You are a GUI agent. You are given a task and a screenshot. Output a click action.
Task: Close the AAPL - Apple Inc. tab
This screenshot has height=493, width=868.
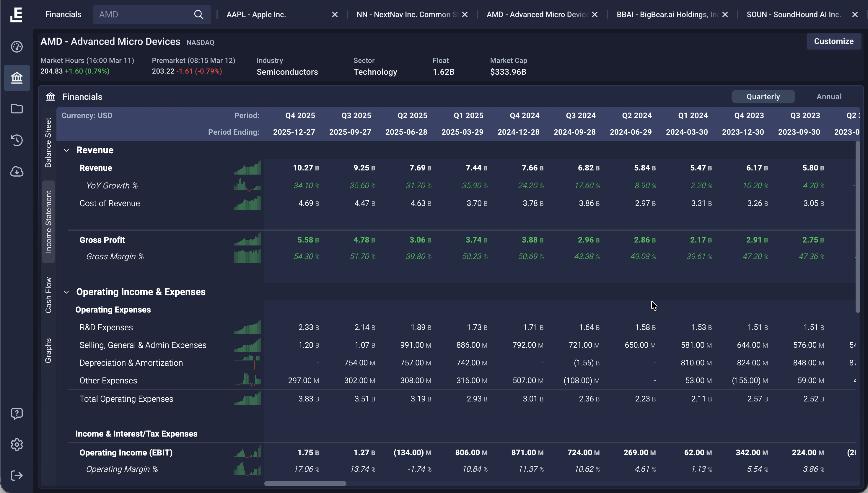[x=335, y=14]
